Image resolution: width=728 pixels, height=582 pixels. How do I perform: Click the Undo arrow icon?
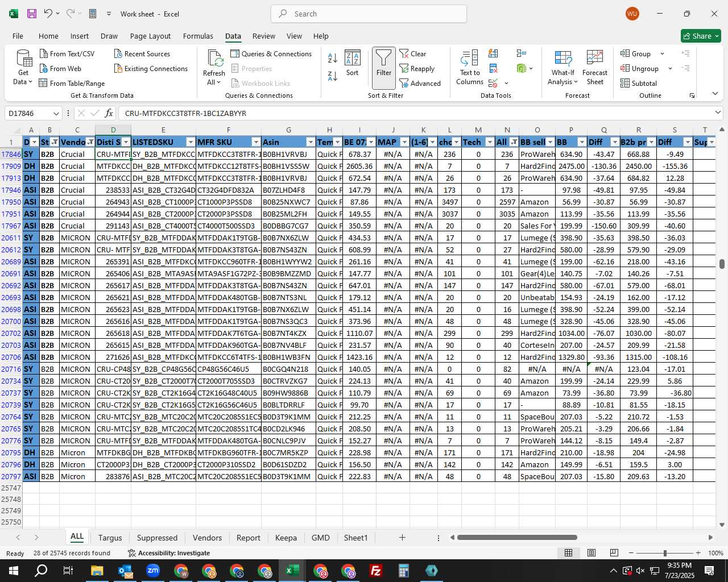coord(48,14)
